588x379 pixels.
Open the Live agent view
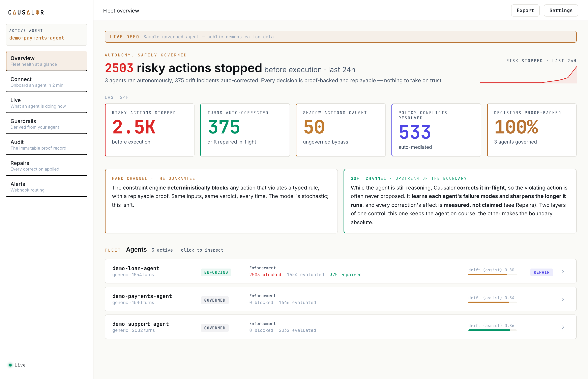47,103
